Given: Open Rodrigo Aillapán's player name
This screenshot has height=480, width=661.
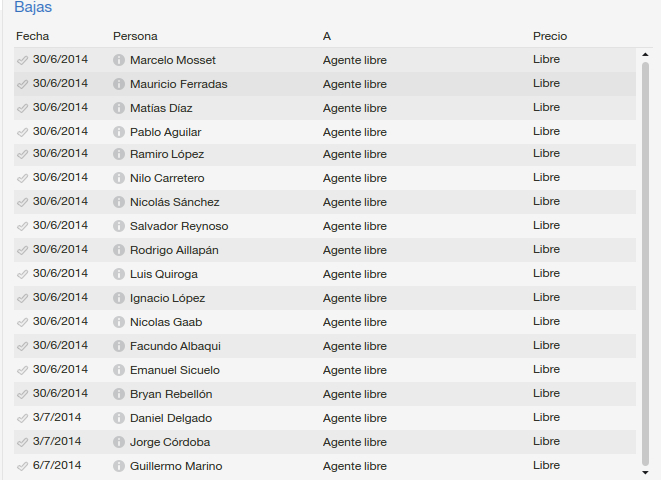Looking at the screenshot, I should 174,250.
